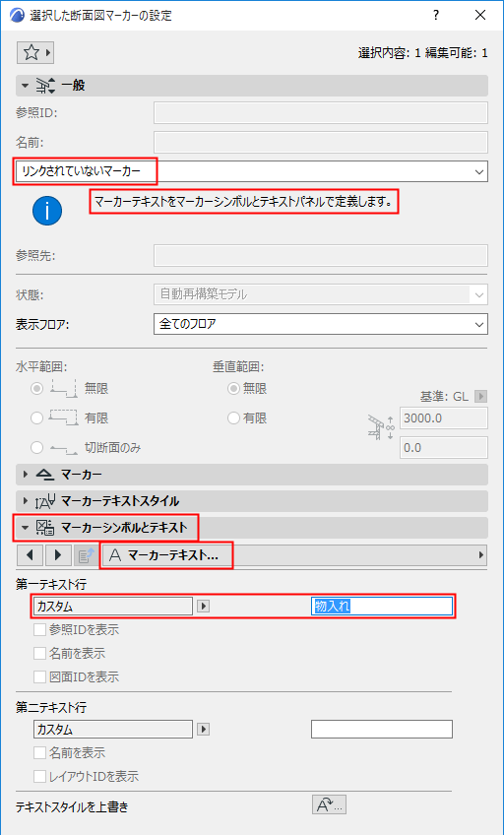Open テキストスタイルを上書き text style button
The width and height of the screenshot is (504, 835).
pyautogui.click(x=329, y=805)
